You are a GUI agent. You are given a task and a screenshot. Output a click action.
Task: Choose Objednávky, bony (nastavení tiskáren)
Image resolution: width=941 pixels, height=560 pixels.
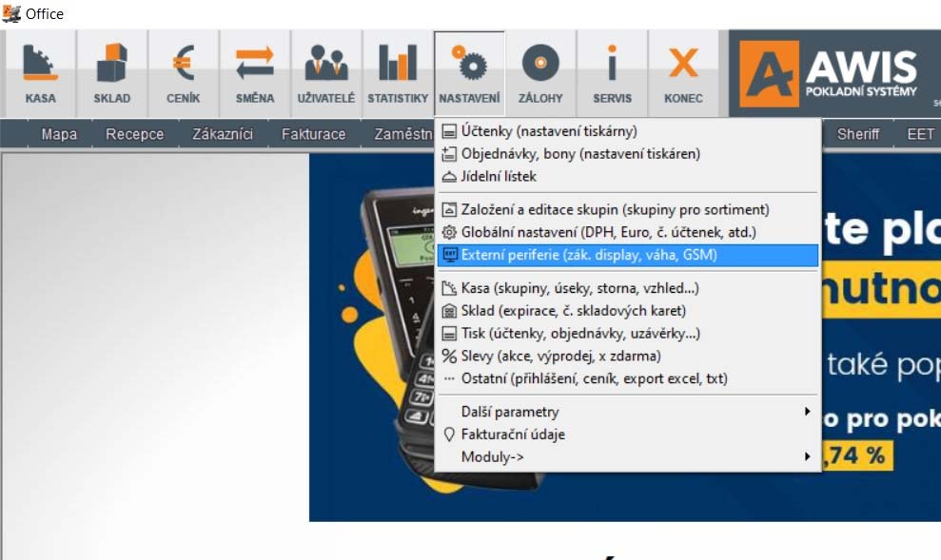[628, 154]
